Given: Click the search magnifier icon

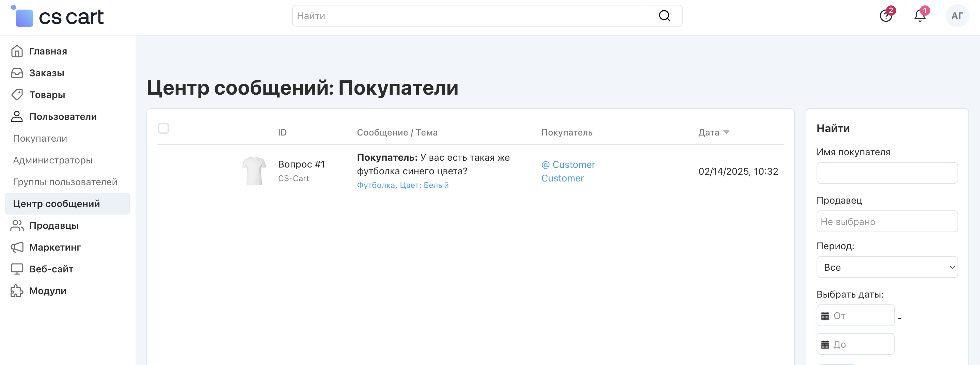Looking at the screenshot, I should point(664,16).
